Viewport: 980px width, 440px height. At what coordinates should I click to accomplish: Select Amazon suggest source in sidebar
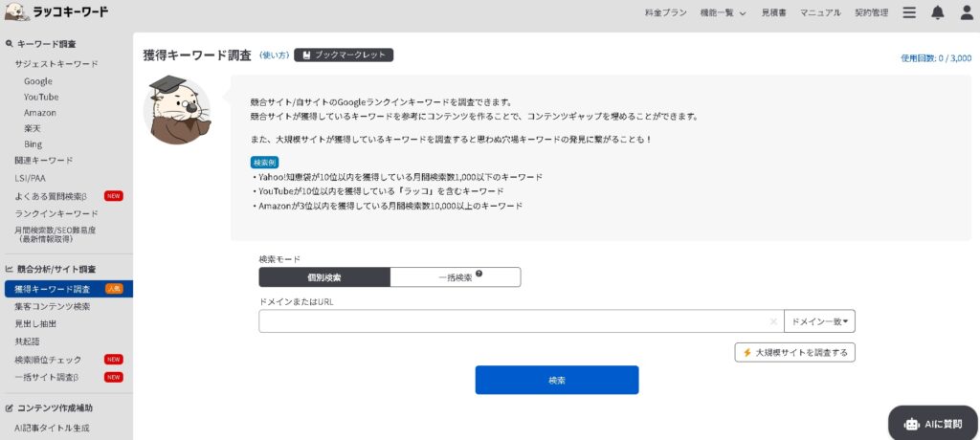pos(40,113)
